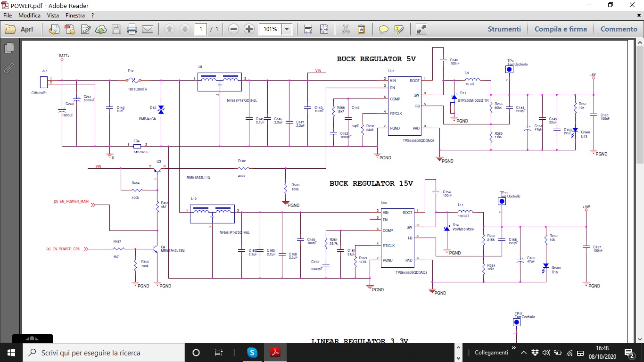Viewport: 644px width, 362px height.
Task: Click the clipboard paste icon
Action: [x=361, y=29]
